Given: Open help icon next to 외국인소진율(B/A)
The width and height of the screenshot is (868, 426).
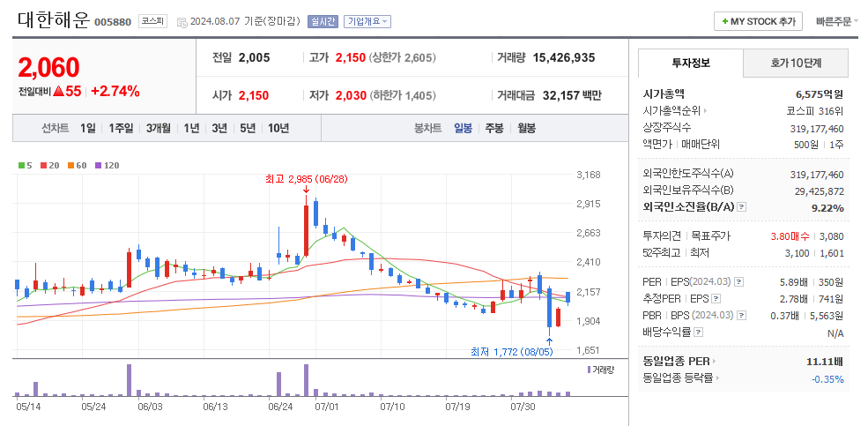Looking at the screenshot, I should click(742, 207).
